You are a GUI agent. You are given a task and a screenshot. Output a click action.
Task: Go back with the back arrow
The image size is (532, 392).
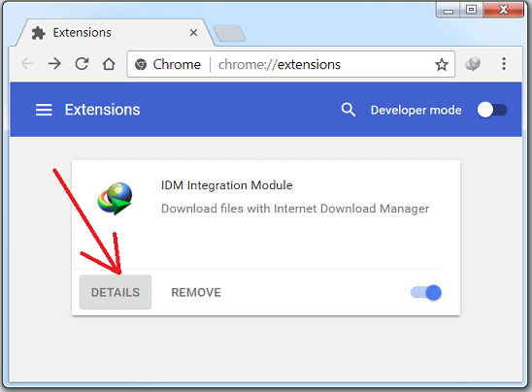(x=27, y=64)
